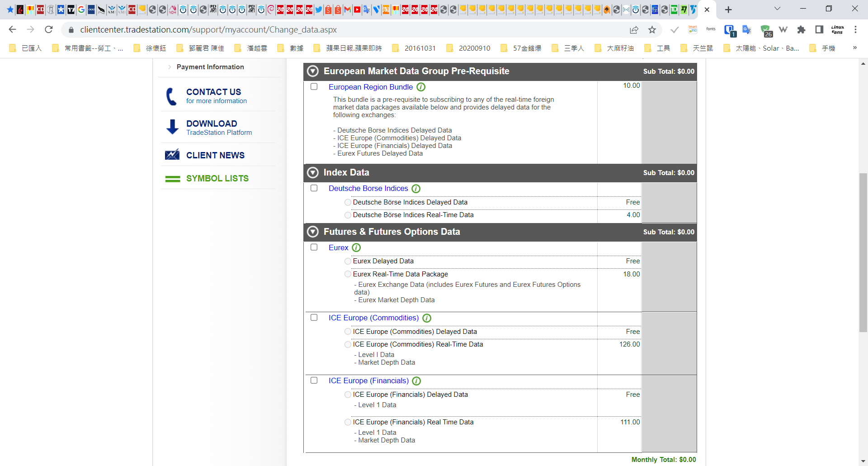
Task: Select Deutsche Börse Indices Delayed Data radio
Action: [348, 202]
